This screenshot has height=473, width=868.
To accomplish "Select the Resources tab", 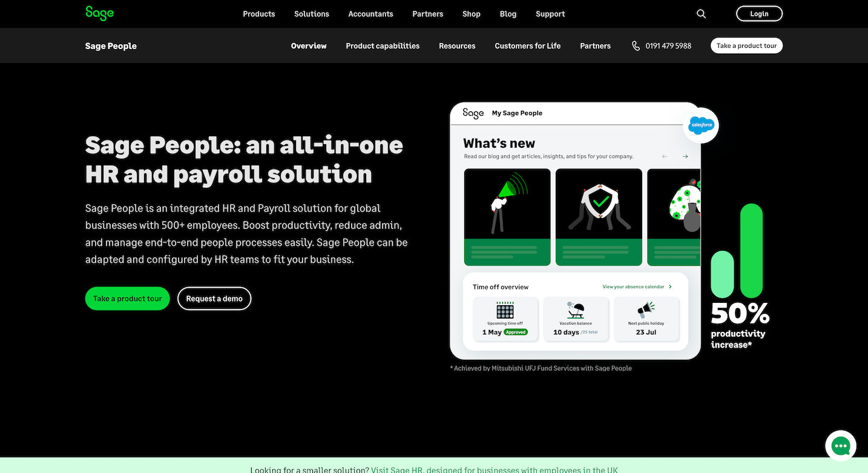I will point(457,46).
